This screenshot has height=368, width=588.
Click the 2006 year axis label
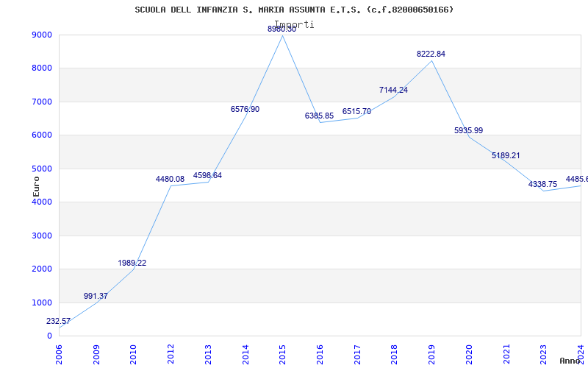[x=60, y=355]
